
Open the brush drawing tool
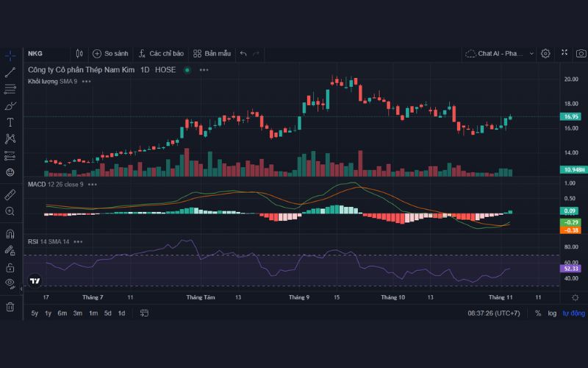point(10,105)
